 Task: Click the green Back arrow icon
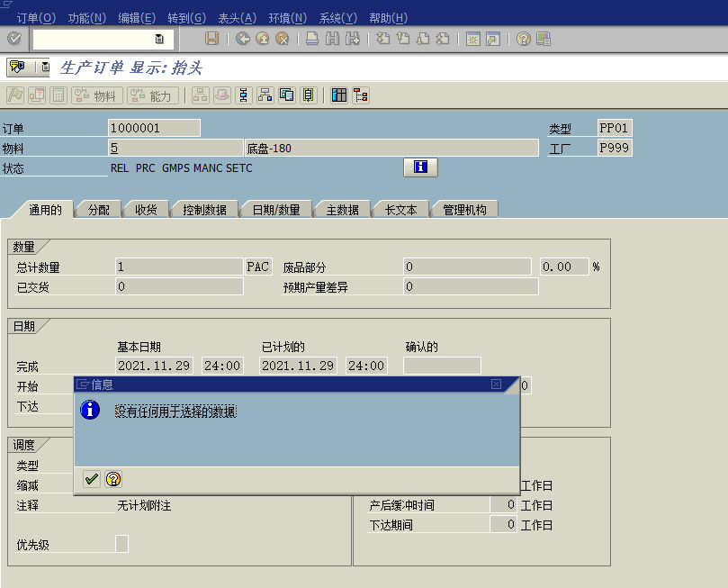point(242,39)
